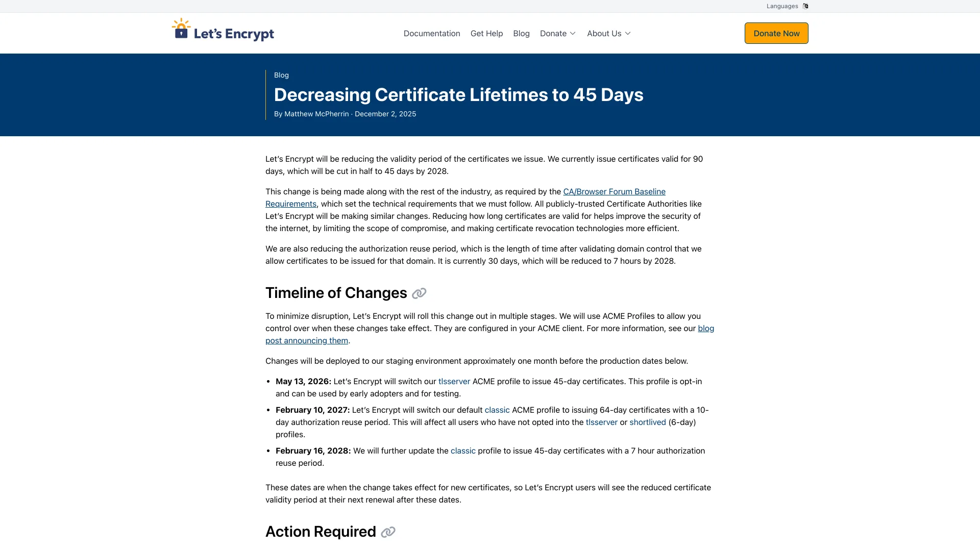This screenshot has width=980, height=551.
Task: Open Documentation in the nav bar
Action: pyautogui.click(x=432, y=33)
